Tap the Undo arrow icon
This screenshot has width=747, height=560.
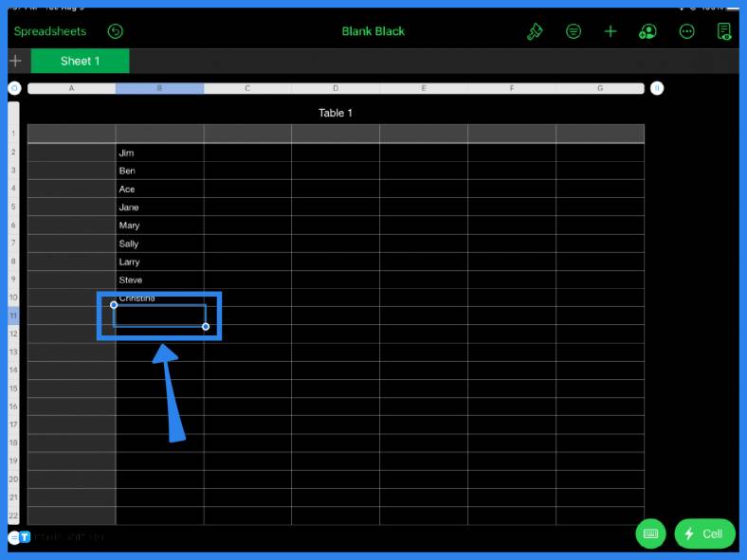click(x=116, y=31)
